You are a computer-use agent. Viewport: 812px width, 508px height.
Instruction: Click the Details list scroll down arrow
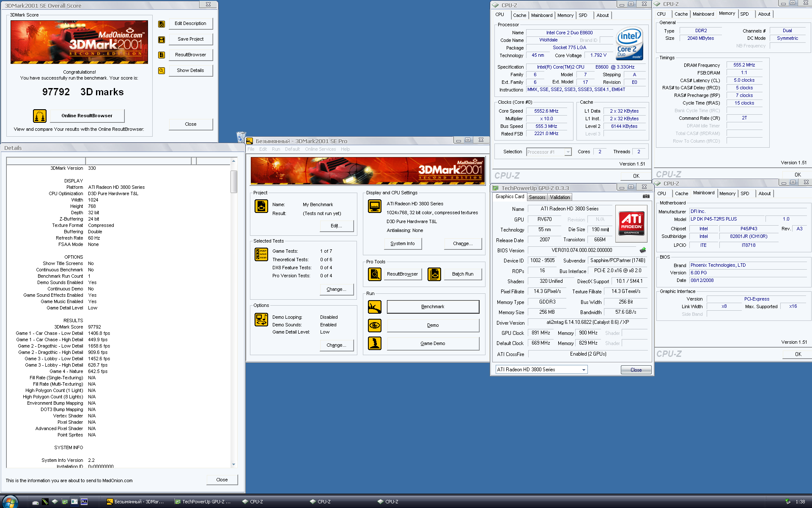234,464
